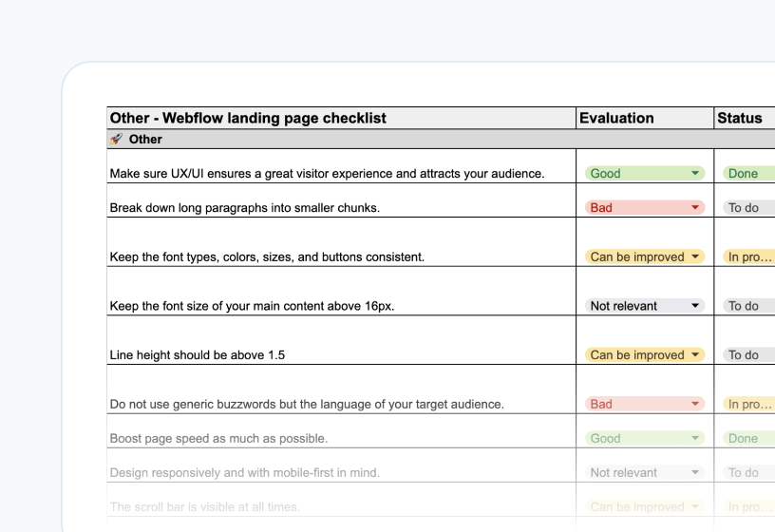Open Evaluation dropdown for long paragraphs row
Viewport: 775px width, 532px height.
(x=645, y=208)
